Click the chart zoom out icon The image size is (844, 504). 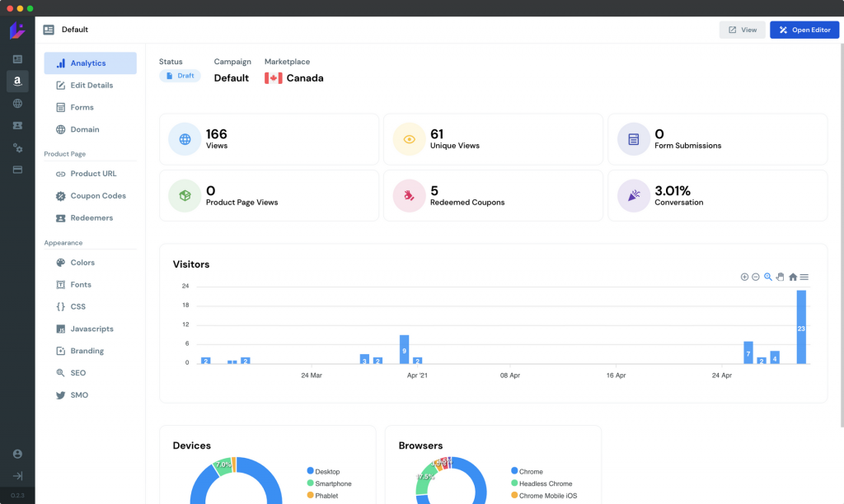click(756, 277)
